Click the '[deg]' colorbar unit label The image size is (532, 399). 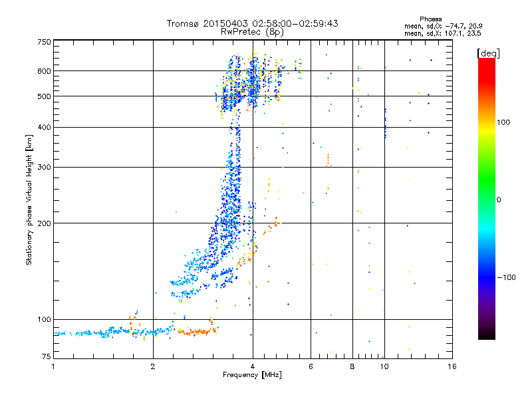click(x=488, y=53)
